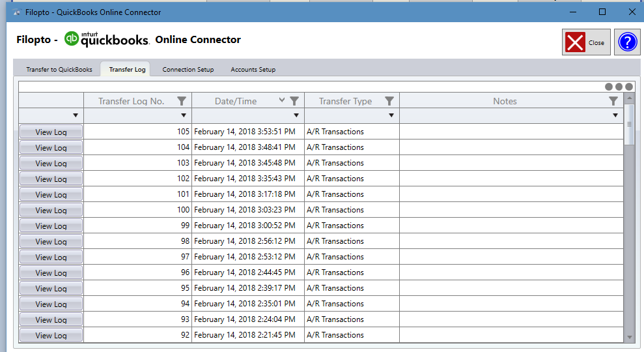View Log for transfer 97
644x352 pixels.
tap(51, 257)
